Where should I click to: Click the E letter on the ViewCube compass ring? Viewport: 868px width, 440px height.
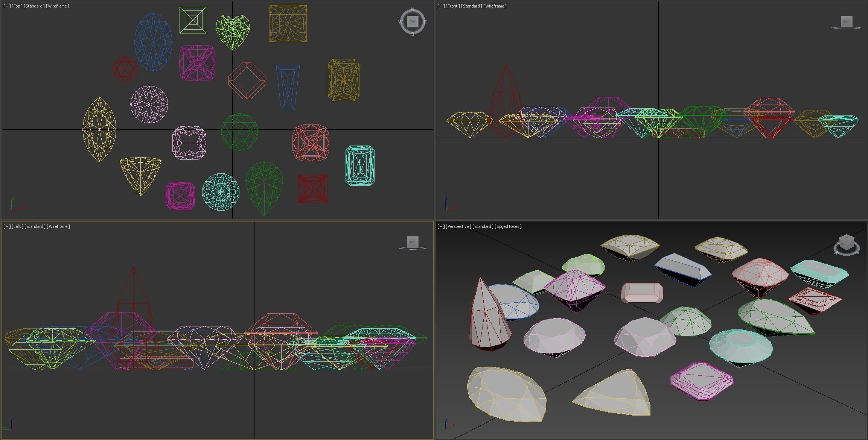(425, 22)
